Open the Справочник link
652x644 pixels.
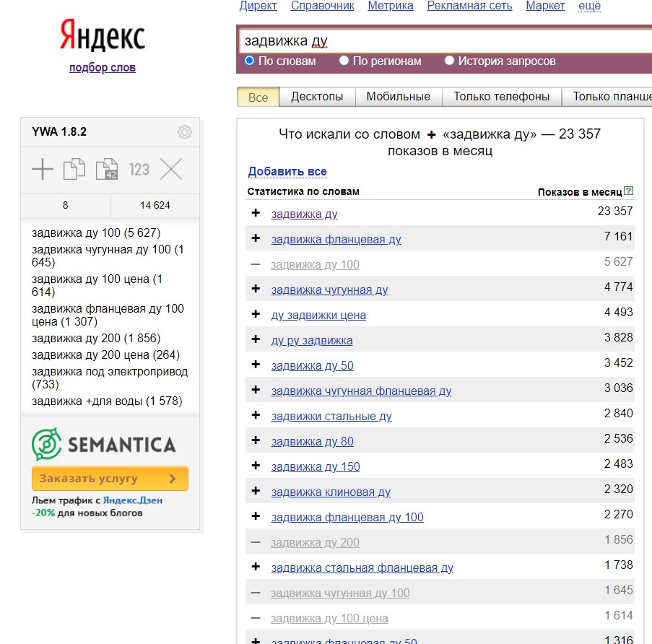click(323, 5)
